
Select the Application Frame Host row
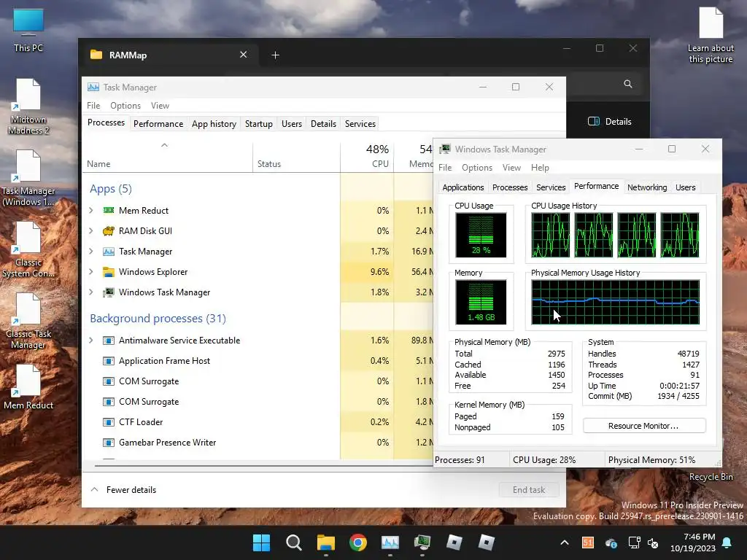[258, 361]
